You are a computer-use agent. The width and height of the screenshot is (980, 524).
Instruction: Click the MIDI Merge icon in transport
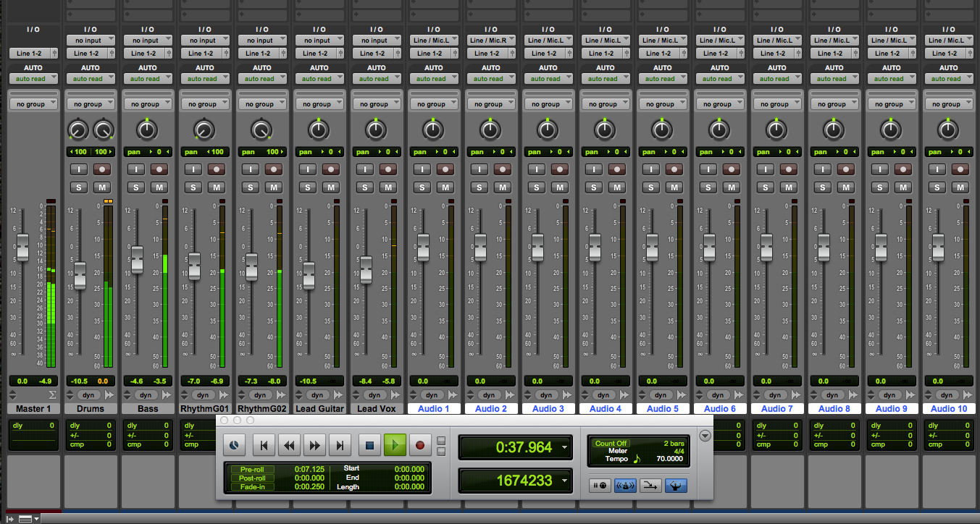(x=650, y=486)
